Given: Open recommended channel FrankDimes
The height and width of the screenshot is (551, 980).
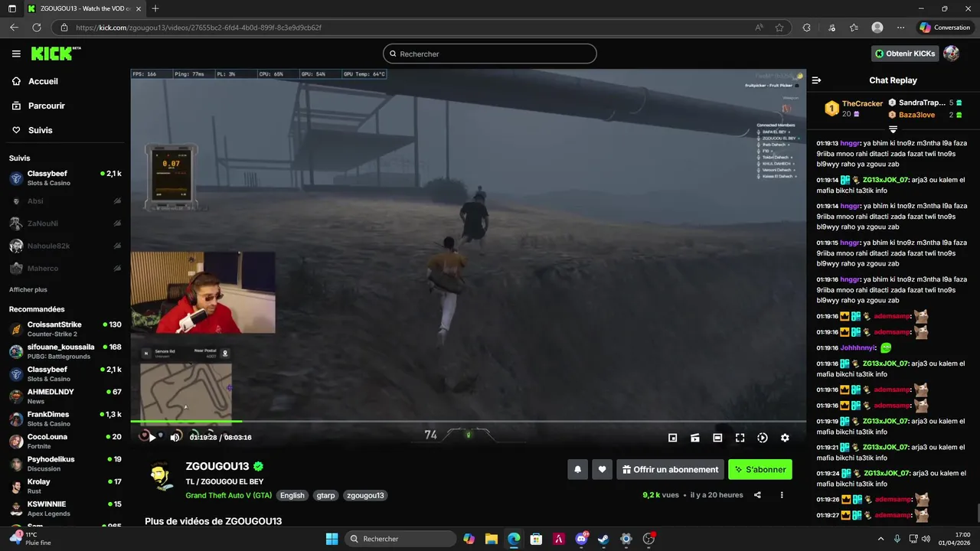Looking at the screenshot, I should tap(65, 419).
